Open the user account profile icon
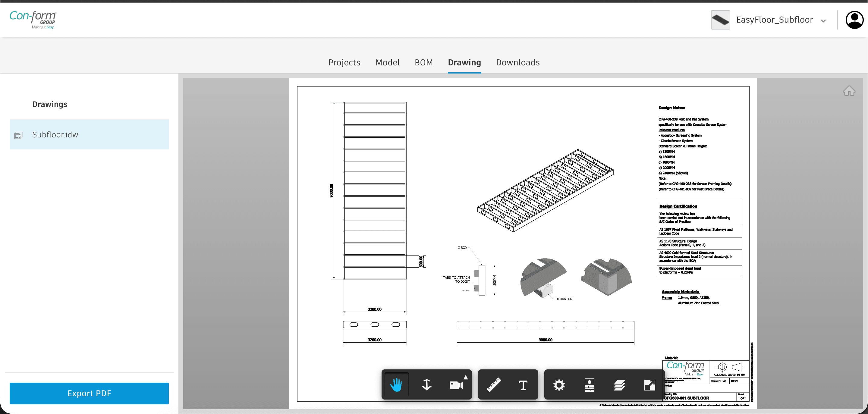This screenshot has width=868, height=414. pyautogui.click(x=854, y=20)
